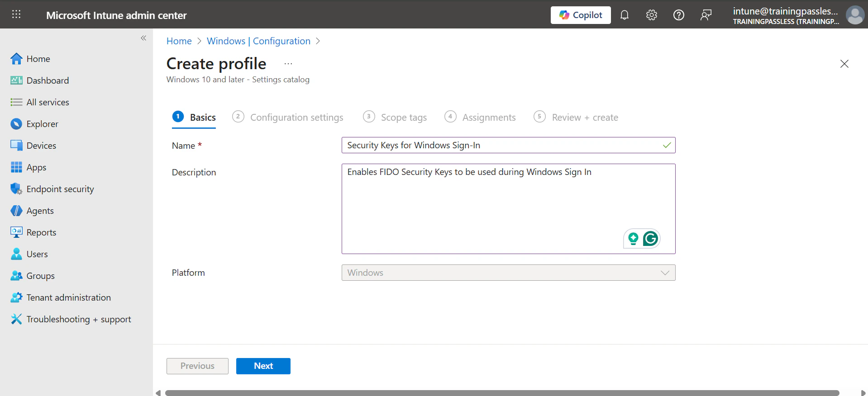Click the Troubleshooting + support tools icon
The image size is (868, 396).
pyautogui.click(x=16, y=319)
